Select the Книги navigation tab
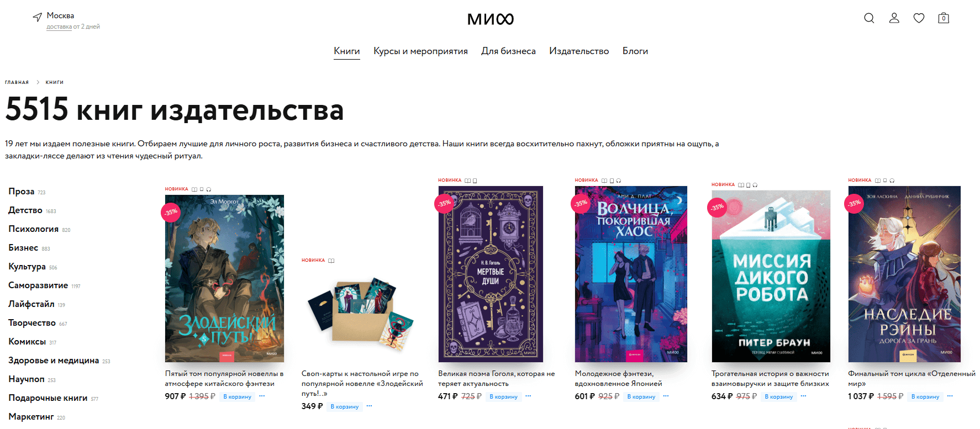The width and height of the screenshot is (980, 429). click(x=347, y=51)
